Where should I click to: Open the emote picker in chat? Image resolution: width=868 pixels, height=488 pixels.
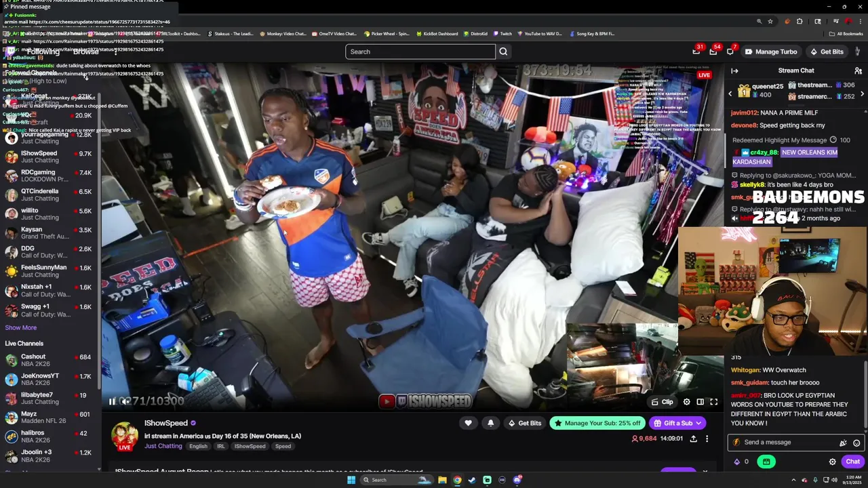[x=856, y=443]
